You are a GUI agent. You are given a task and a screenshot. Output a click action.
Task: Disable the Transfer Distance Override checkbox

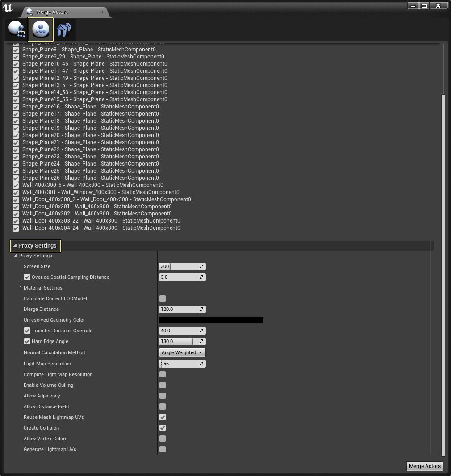pyautogui.click(x=27, y=331)
